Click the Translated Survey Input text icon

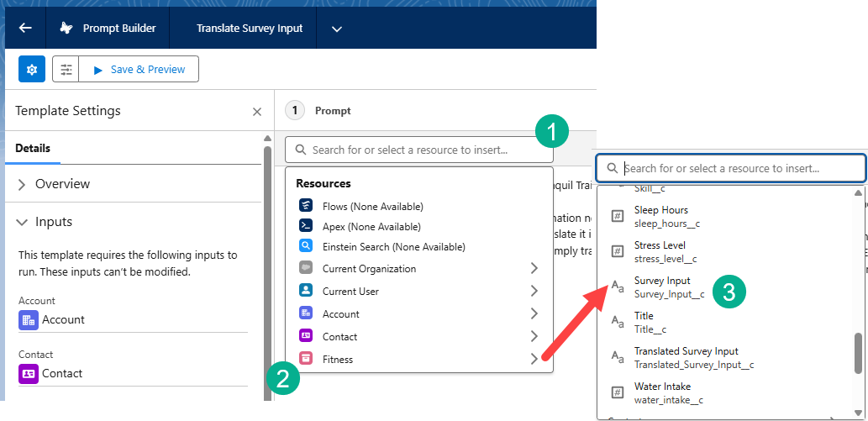pyautogui.click(x=618, y=357)
